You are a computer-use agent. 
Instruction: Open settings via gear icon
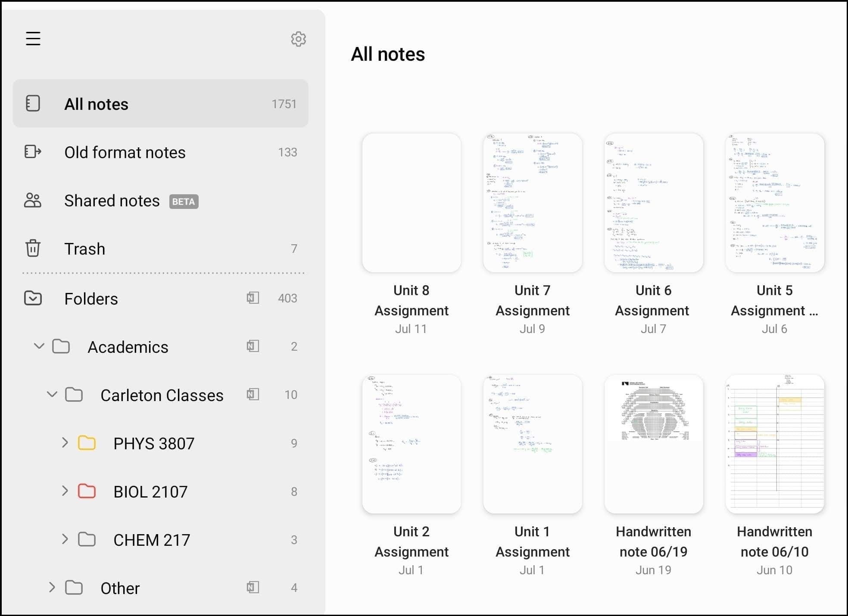pos(298,39)
